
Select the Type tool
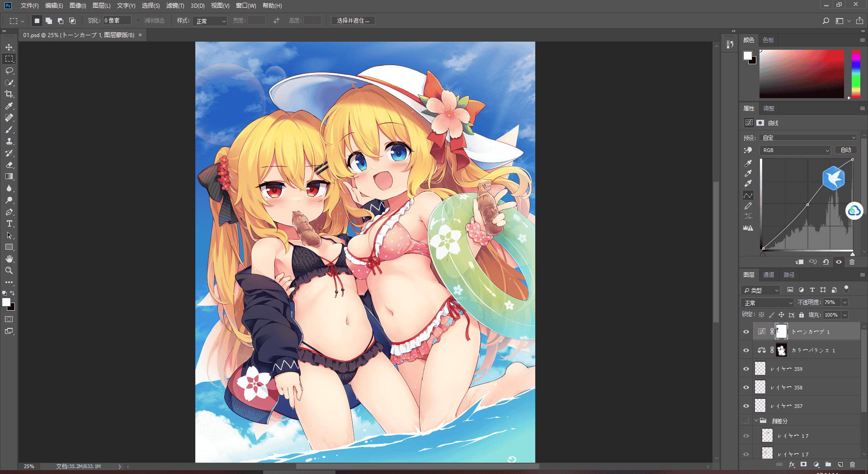tap(9, 223)
